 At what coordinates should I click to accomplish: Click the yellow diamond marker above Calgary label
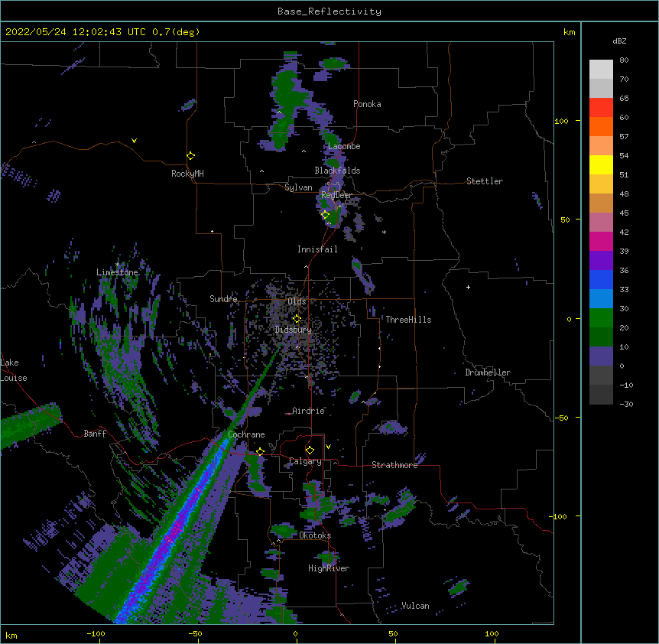pos(310,450)
